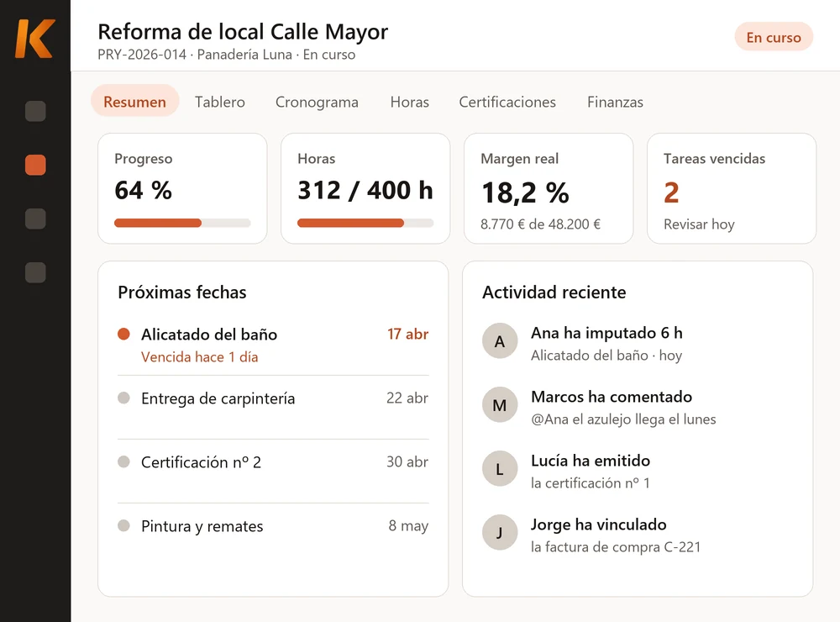This screenshot has height=622, width=840.
Task: Select the orange active sidebar icon
Action: click(35, 165)
